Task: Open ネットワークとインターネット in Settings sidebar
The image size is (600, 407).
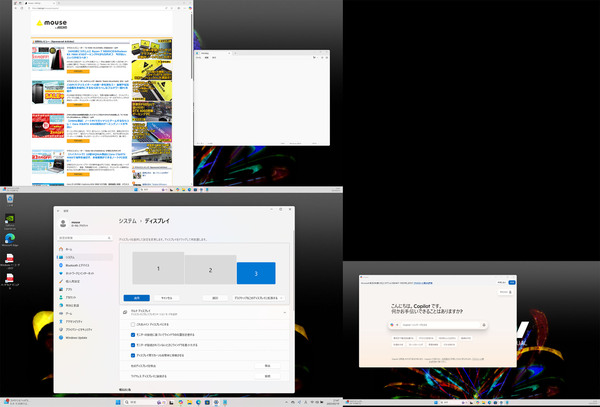Action: 84,274
